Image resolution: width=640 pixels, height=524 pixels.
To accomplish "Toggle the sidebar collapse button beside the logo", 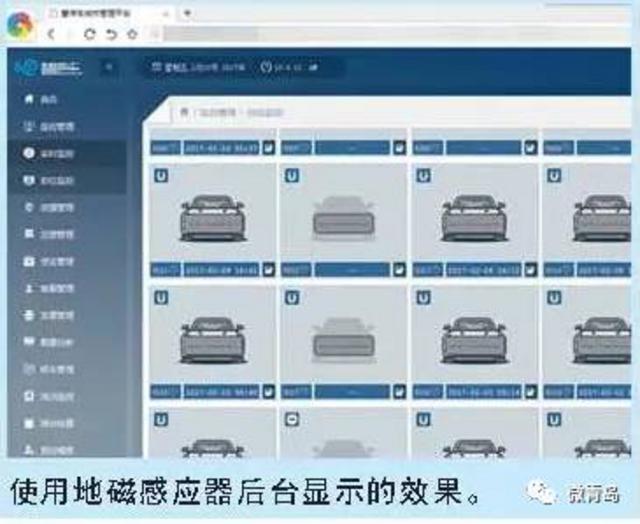I will tap(108, 67).
